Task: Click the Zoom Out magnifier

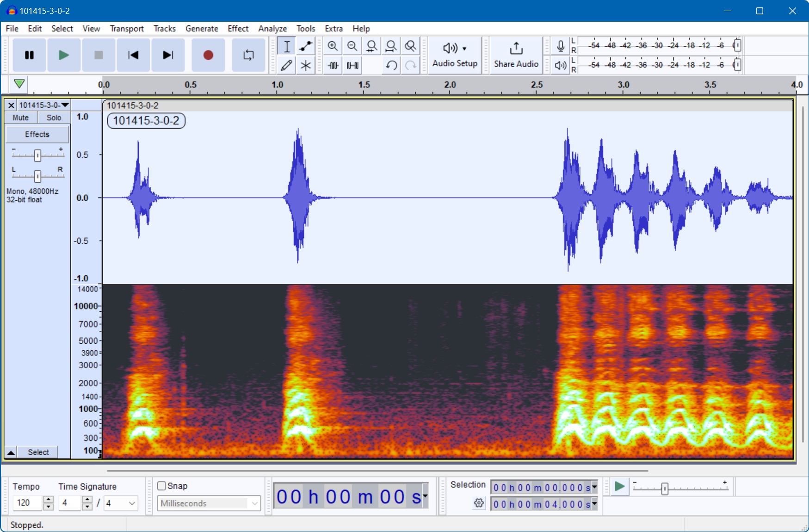Action: (352, 46)
